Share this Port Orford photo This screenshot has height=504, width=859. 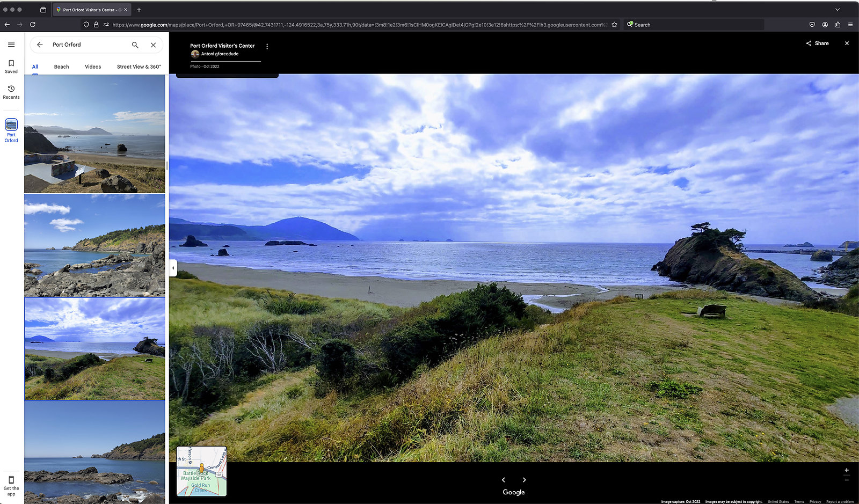817,43
